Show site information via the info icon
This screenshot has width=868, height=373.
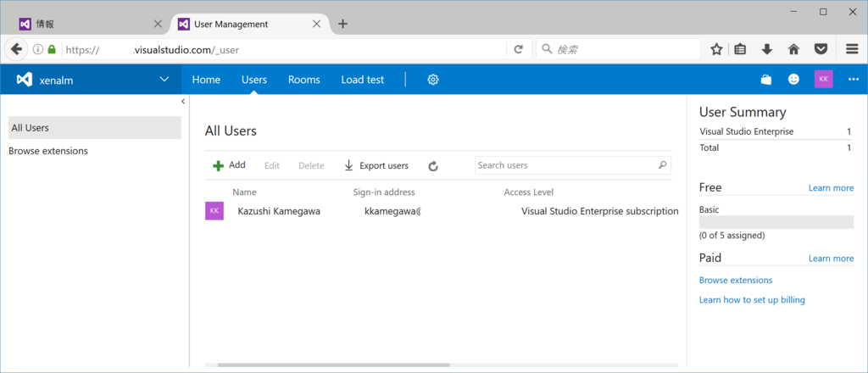coord(38,49)
